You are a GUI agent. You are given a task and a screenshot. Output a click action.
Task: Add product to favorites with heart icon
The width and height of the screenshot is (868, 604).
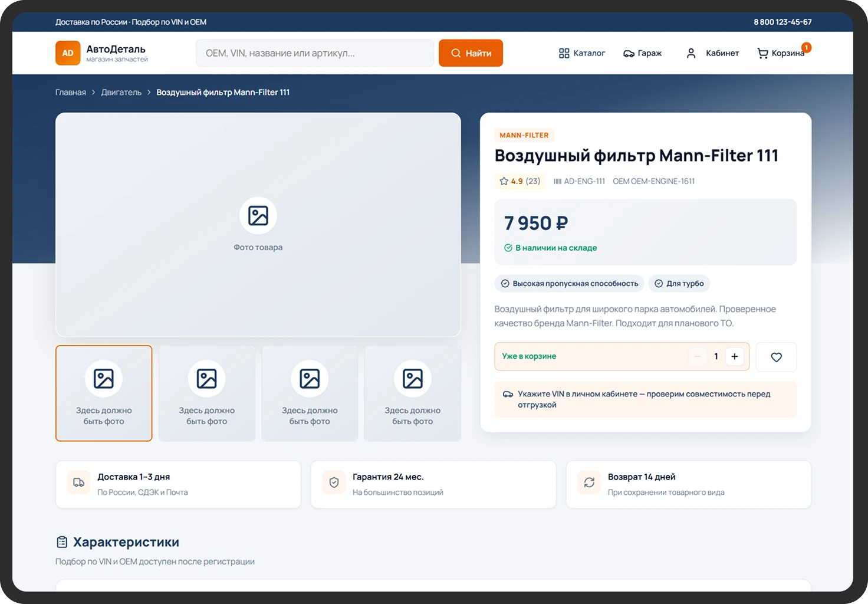776,357
